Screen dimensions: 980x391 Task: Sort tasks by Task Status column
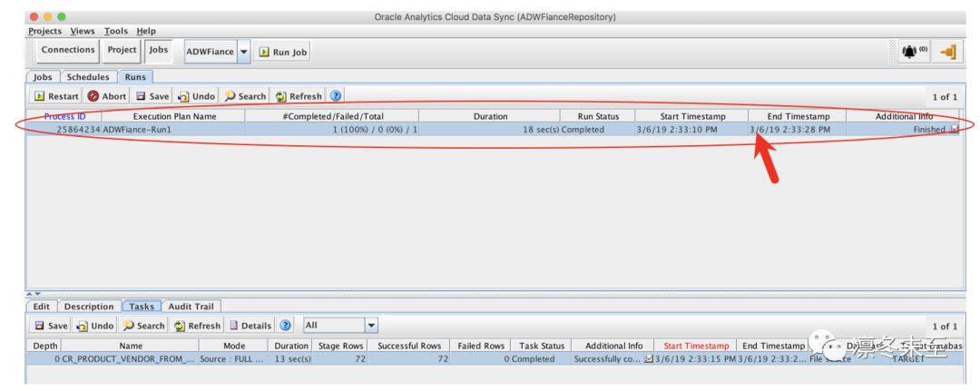542,346
